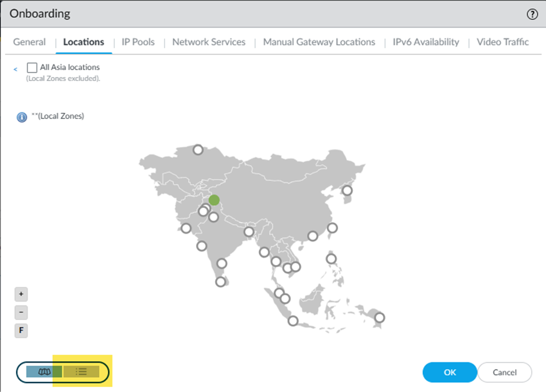Select the Sri Lanka location marker
Screen dimensions: 546x392
pos(220,282)
